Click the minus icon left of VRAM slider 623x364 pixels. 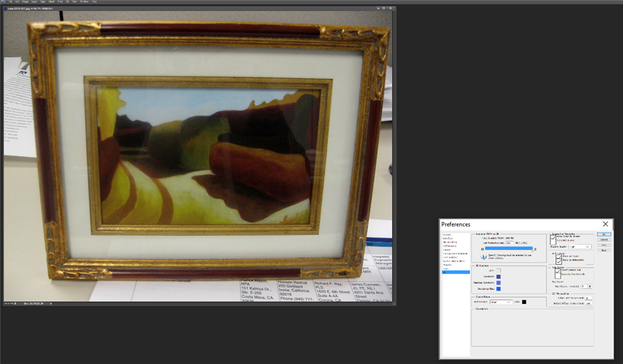[482, 249]
